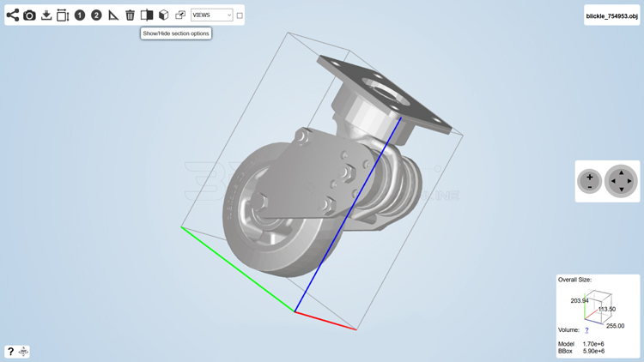Click the mounting plate of the caster model
This screenshot has height=362, width=644.
pyautogui.click(x=384, y=94)
